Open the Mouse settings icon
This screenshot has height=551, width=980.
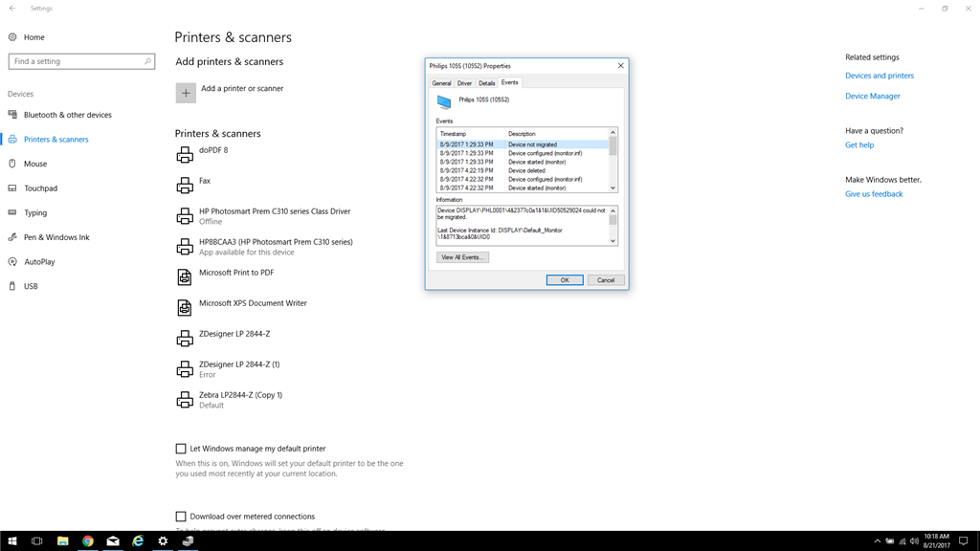(12, 164)
